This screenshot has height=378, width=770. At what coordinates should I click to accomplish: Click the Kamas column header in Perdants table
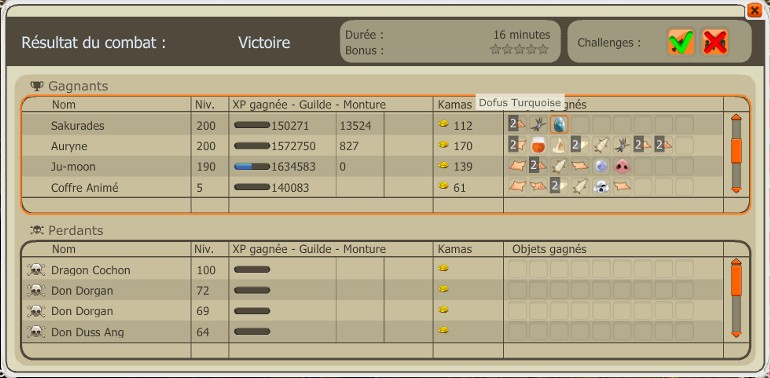tap(455, 249)
